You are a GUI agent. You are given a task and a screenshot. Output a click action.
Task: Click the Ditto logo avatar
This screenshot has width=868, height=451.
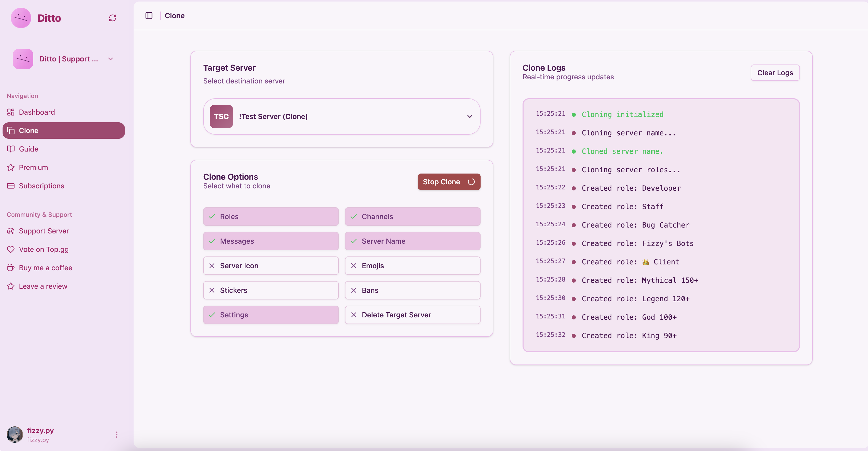coord(21,18)
